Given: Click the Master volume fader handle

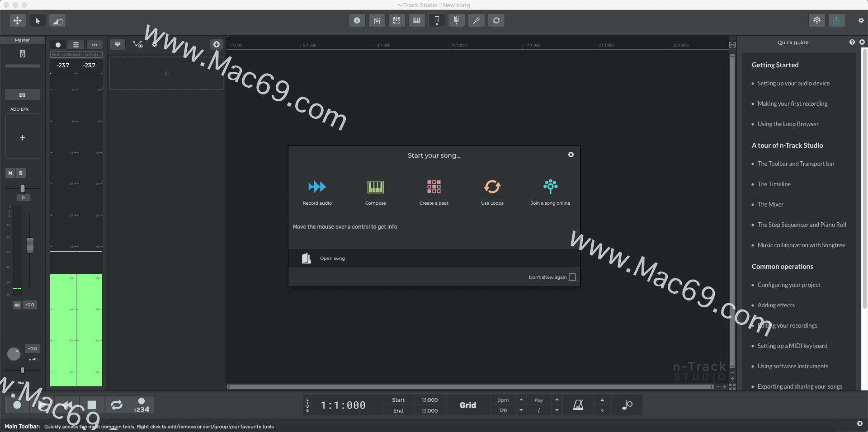Looking at the screenshot, I should [30, 245].
